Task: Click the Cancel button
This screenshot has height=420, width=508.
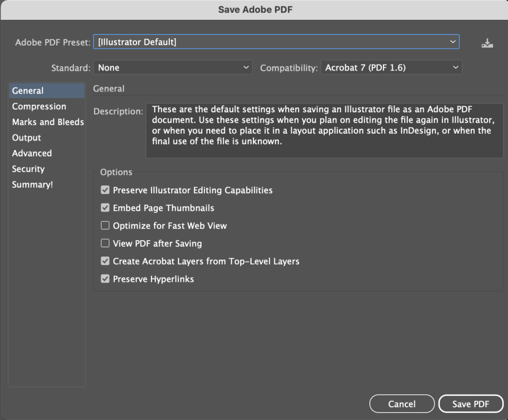Action: pos(402,404)
